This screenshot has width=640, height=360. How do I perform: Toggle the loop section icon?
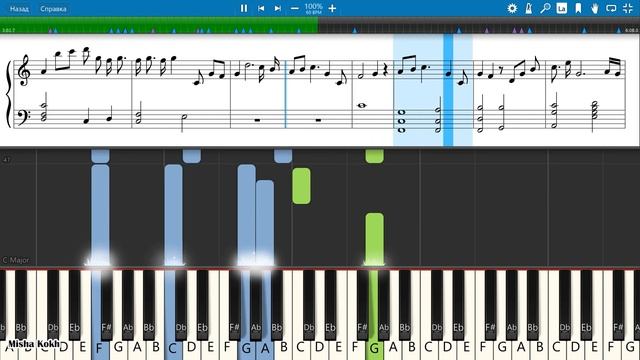[611, 8]
